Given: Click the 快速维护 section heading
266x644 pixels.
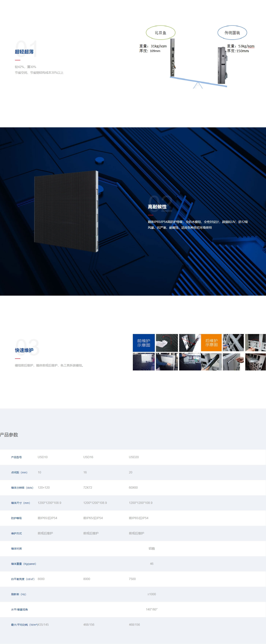Looking at the screenshot, I should coord(24,350).
